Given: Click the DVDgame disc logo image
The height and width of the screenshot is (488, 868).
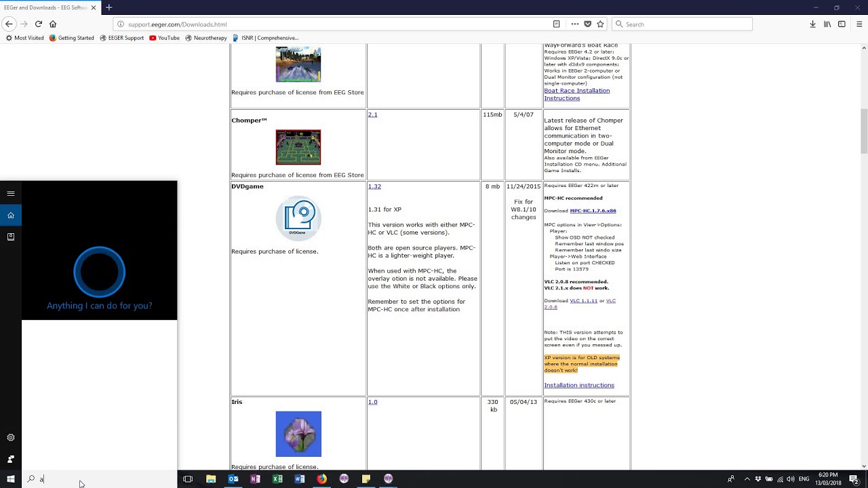Looking at the screenshot, I should coord(298,218).
